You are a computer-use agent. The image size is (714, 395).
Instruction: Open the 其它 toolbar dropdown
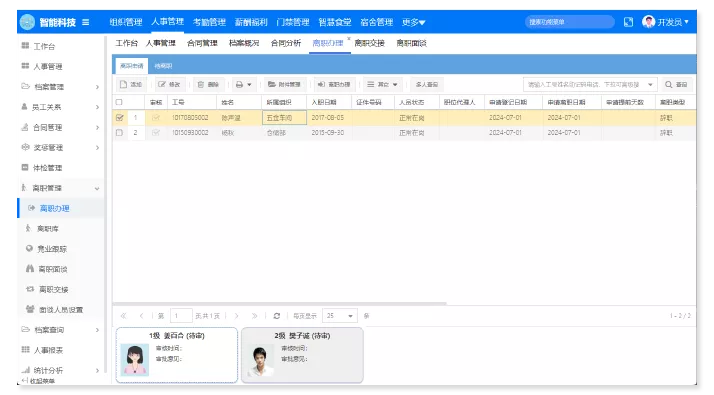[x=382, y=84]
